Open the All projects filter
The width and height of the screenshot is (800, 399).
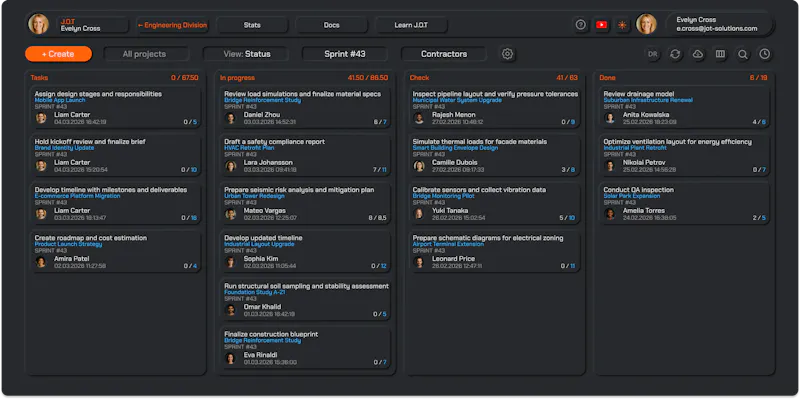pos(146,54)
